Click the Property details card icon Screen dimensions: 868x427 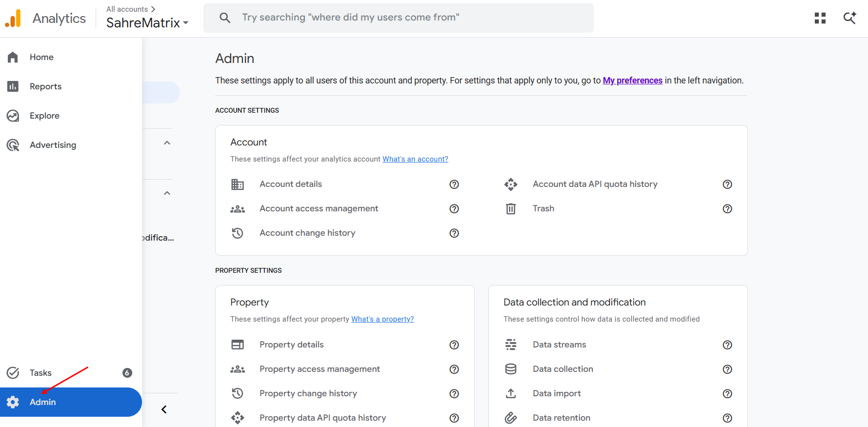(238, 345)
